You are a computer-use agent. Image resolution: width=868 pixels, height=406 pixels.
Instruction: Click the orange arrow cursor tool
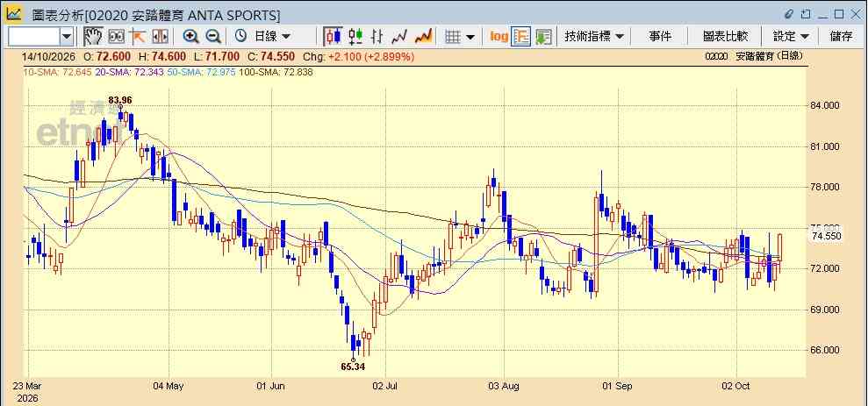[137, 37]
